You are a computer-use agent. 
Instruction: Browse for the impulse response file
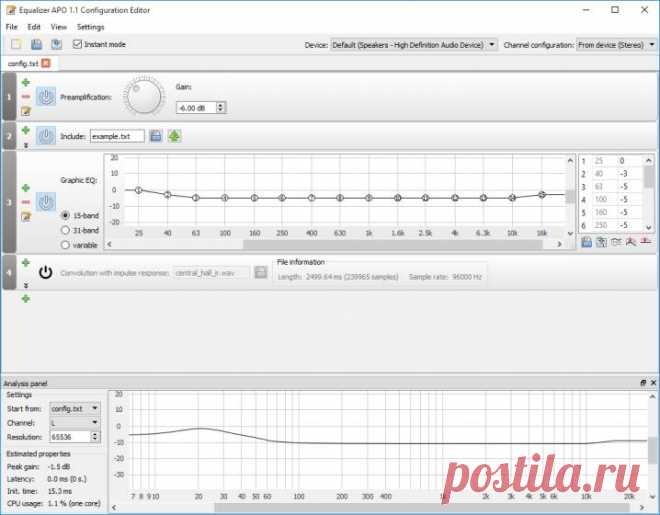(261, 272)
